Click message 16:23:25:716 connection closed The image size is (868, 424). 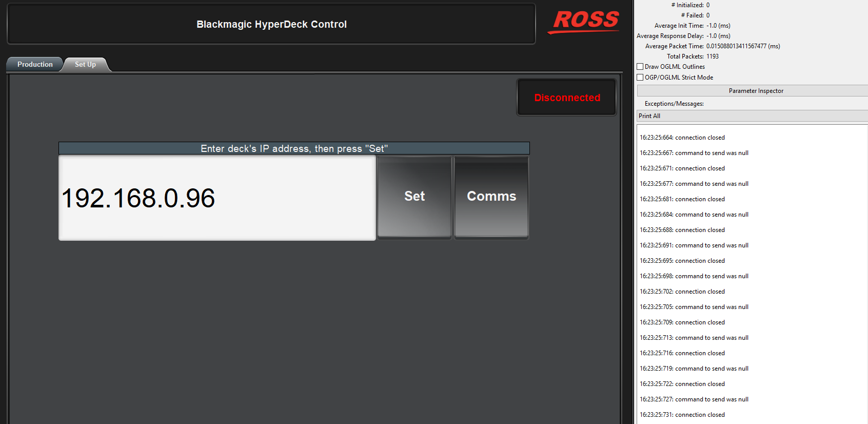point(682,353)
